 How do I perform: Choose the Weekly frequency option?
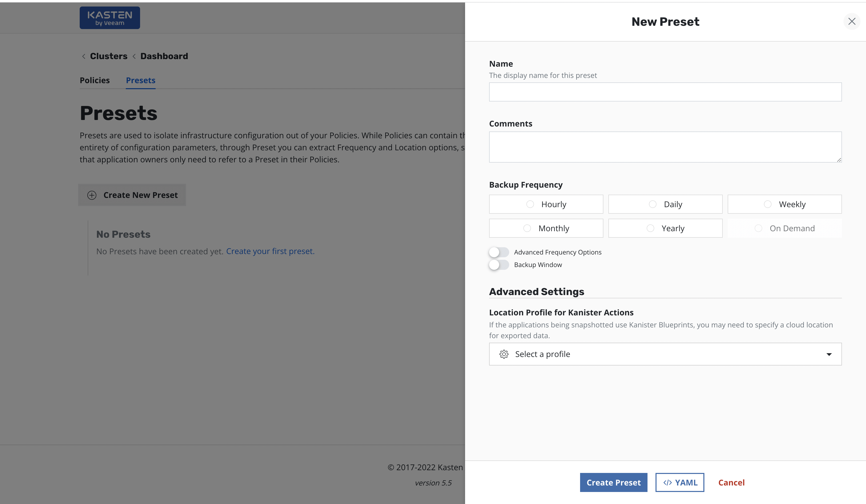[768, 204]
